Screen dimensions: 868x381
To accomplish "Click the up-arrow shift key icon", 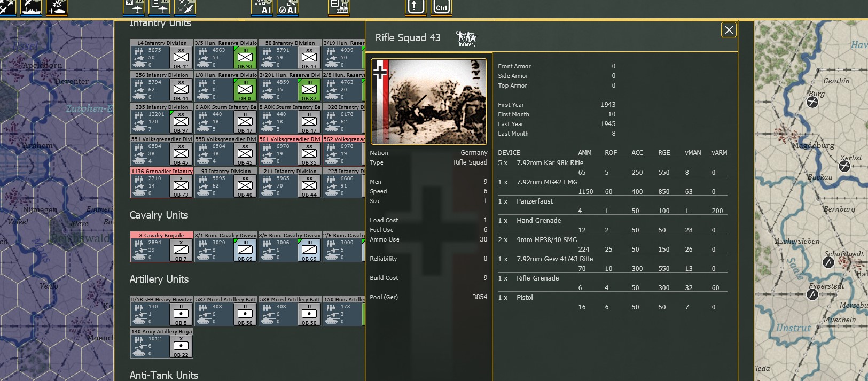I will (416, 7).
